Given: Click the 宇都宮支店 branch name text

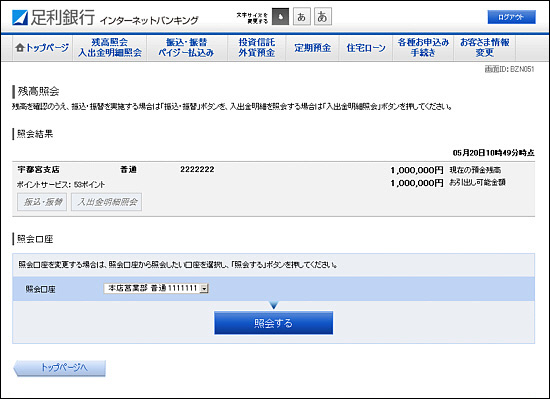Looking at the screenshot, I should click(x=39, y=170).
